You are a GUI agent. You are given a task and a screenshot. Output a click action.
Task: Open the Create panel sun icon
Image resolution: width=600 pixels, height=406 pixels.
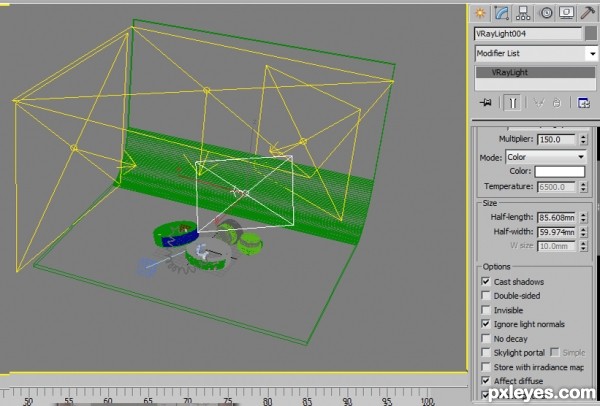(x=480, y=13)
